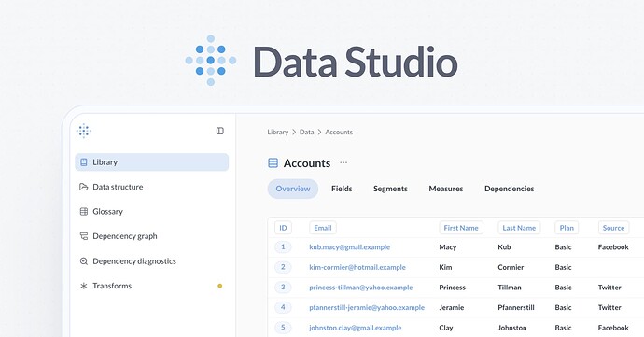
Task: Open row ID 2 badge
Action: [283, 267]
